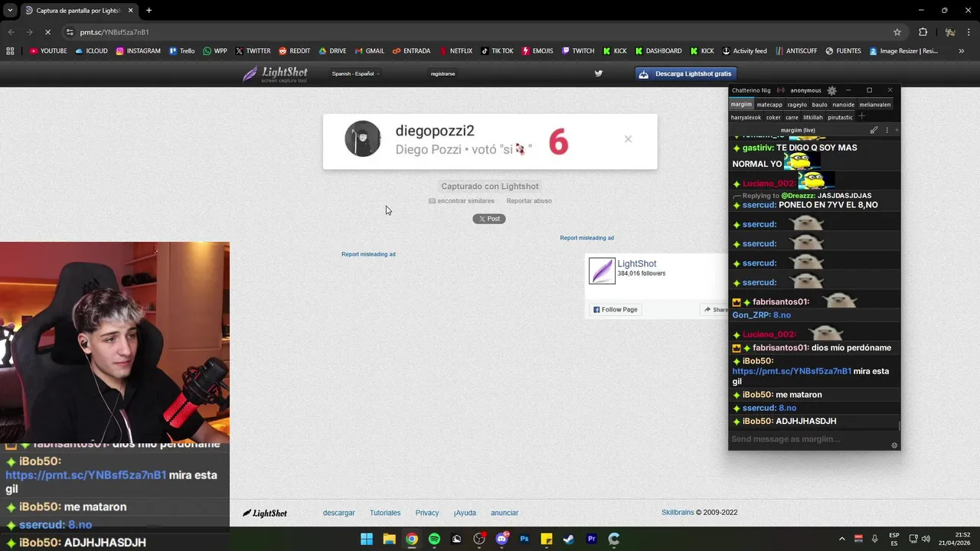This screenshot has height=551, width=980.
Task: Open the Lightshot Twitter bird icon
Action: pyautogui.click(x=599, y=73)
